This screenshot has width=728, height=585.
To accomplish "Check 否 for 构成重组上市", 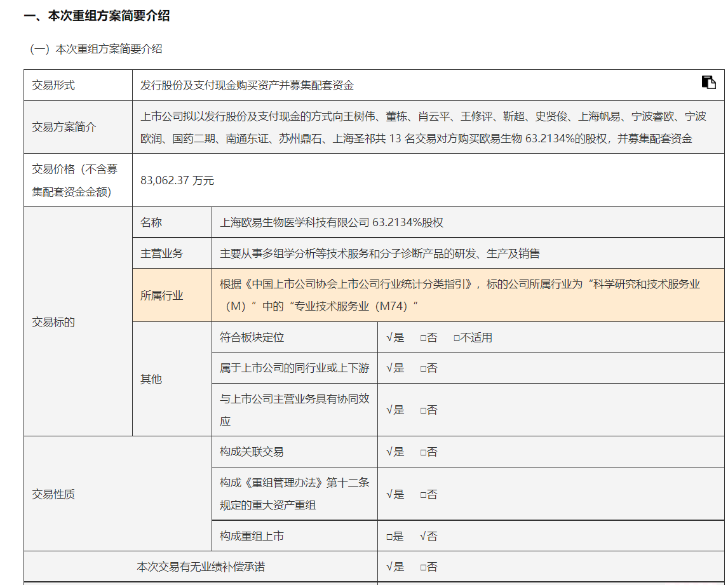I will click(x=429, y=536).
